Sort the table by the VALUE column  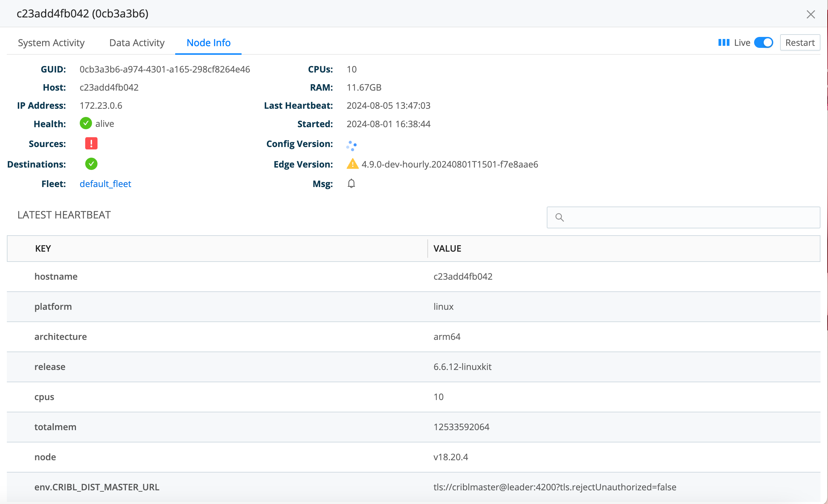point(447,249)
